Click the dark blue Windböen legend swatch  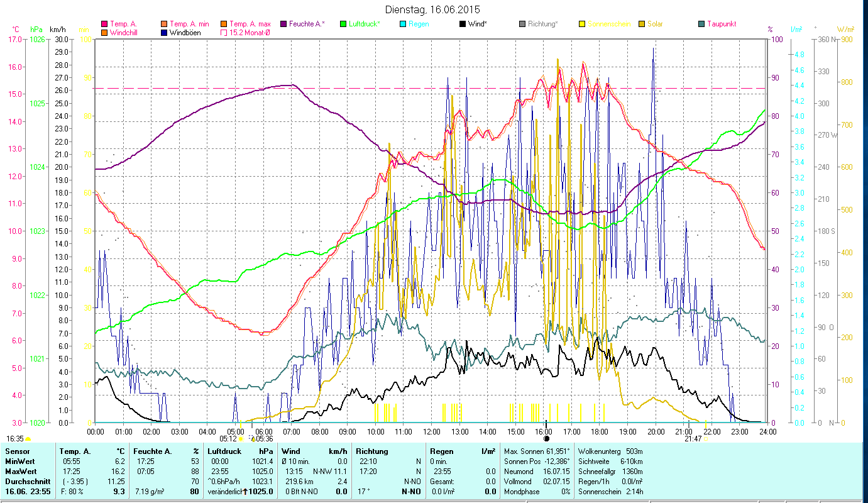tap(163, 33)
